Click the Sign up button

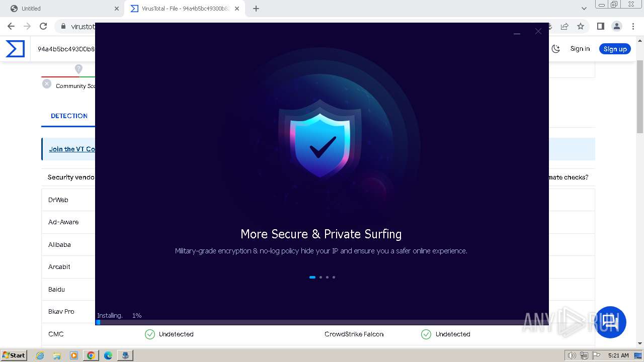615,49
